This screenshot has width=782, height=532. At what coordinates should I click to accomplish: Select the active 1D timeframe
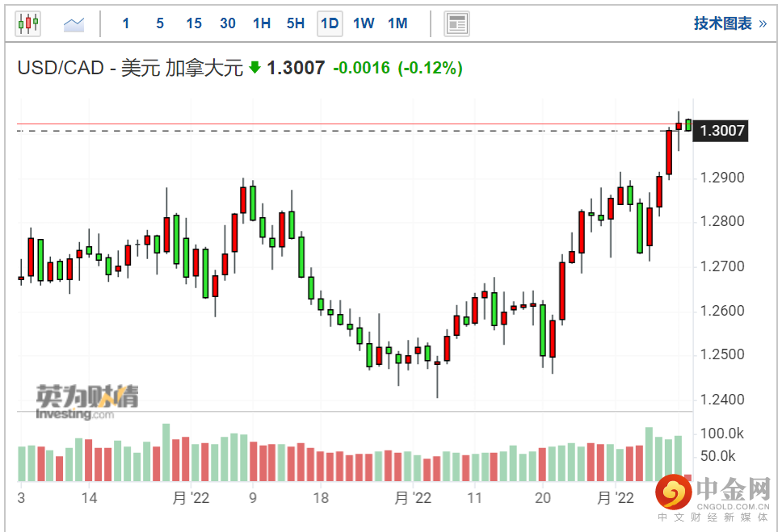pyautogui.click(x=330, y=23)
